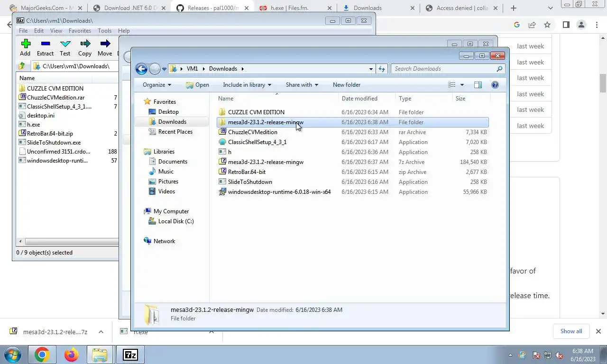
Task: Switch to the h.exe Files.fm tab
Action: coord(294,8)
